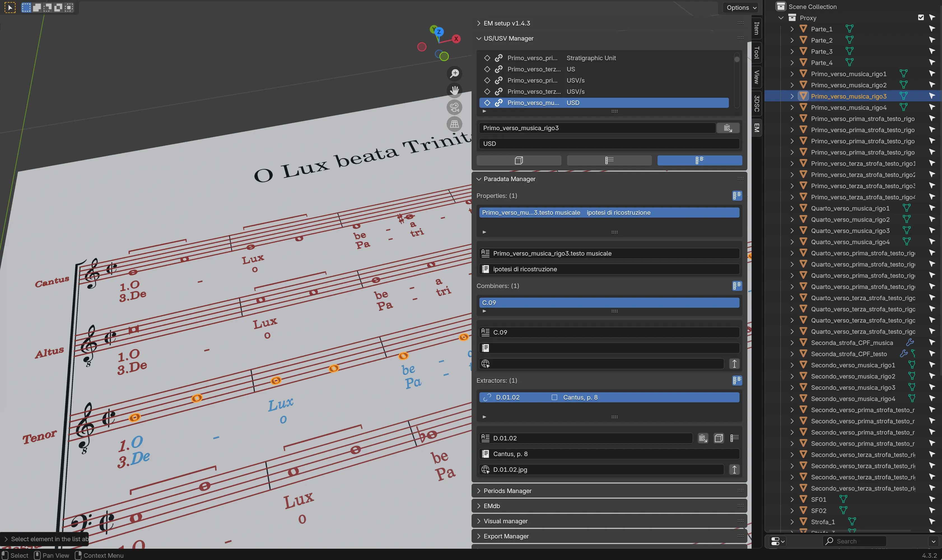Viewport: 942px width, 560px height.
Task: Click the outliner Search field
Action: tap(854, 541)
